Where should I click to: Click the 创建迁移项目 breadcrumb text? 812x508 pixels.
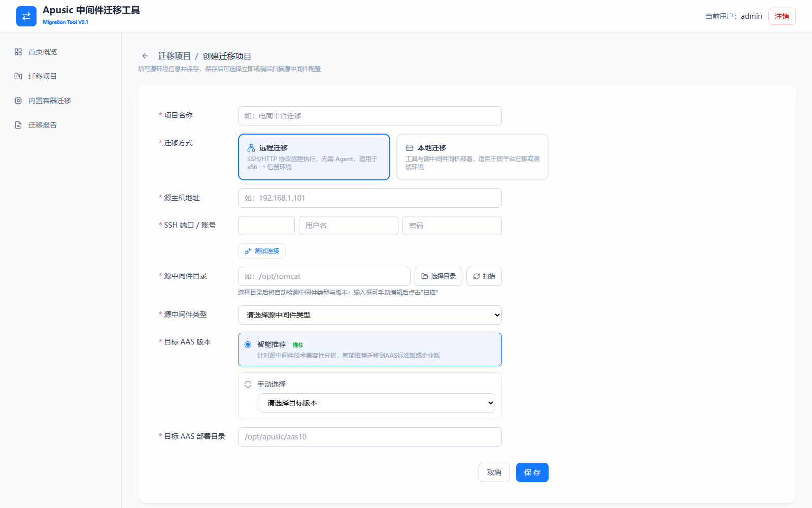coord(227,56)
